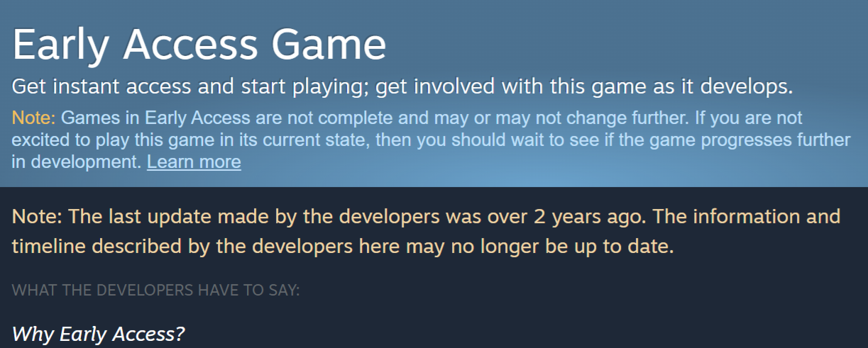Click 'may no longer be up to date' text
Screen dimensions: 868x348
(x=553, y=247)
